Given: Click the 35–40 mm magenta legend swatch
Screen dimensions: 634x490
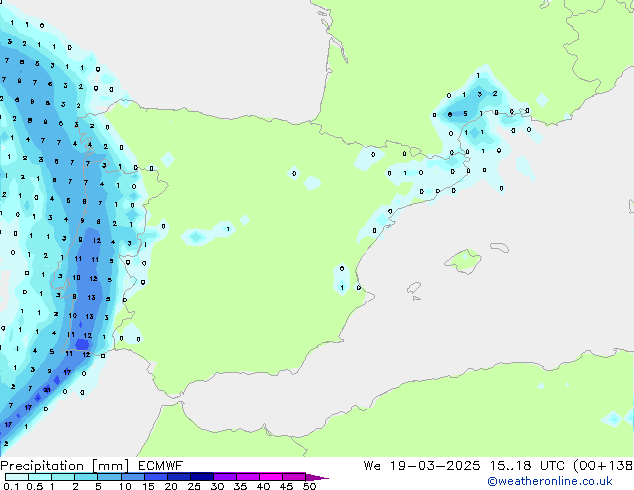Looking at the screenshot, I should click(x=247, y=477).
